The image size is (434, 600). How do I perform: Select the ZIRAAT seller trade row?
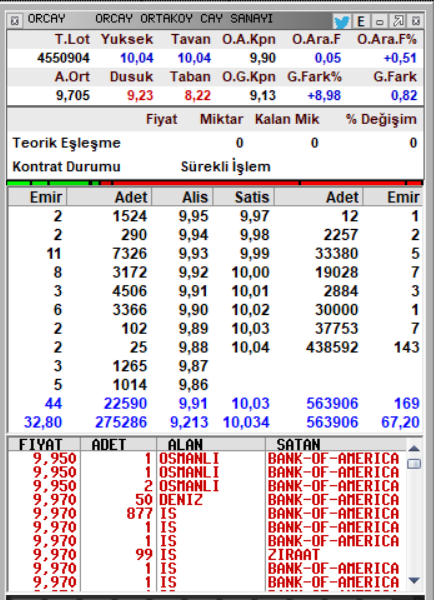tap(207, 554)
